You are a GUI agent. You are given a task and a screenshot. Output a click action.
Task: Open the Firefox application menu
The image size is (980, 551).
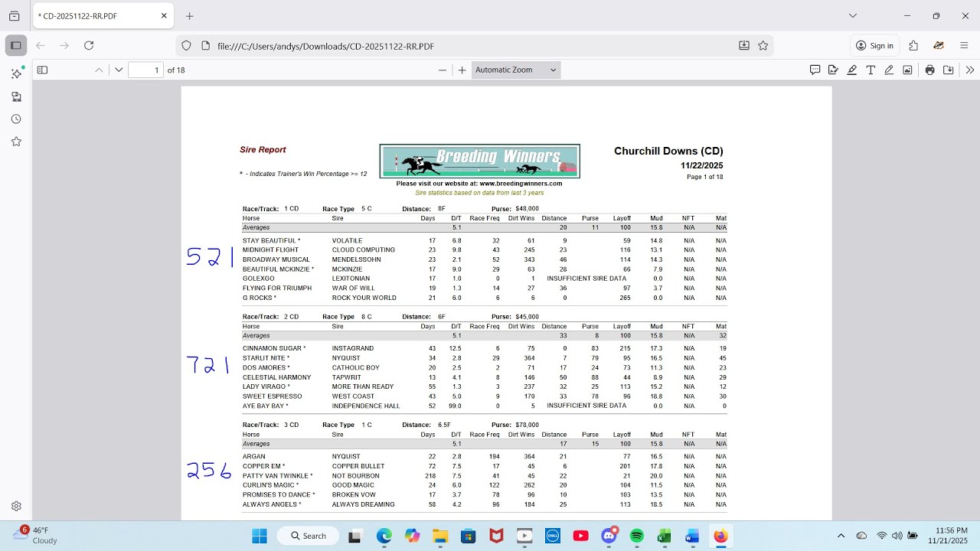[965, 46]
